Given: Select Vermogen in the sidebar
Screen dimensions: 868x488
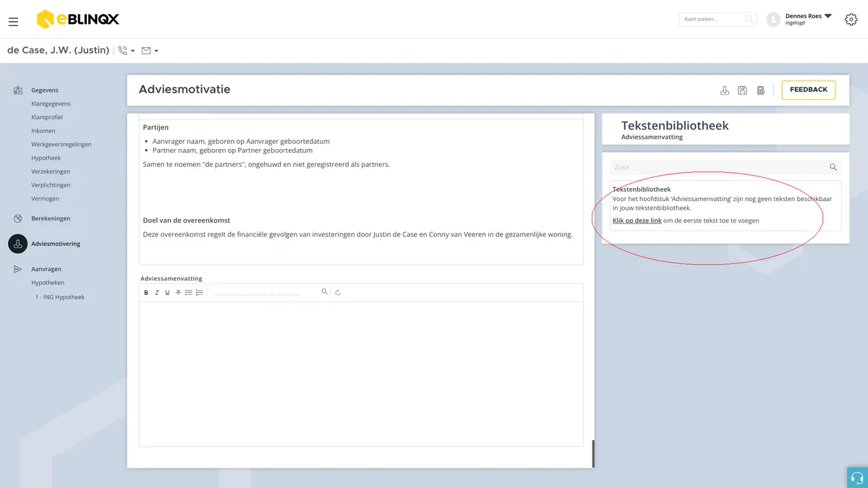Looking at the screenshot, I should [x=46, y=198].
